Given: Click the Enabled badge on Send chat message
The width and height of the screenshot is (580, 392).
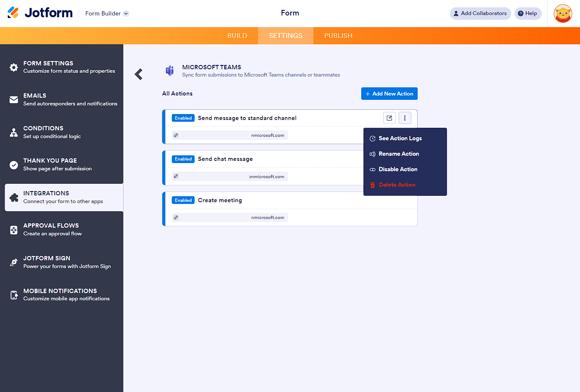Looking at the screenshot, I should [183, 159].
